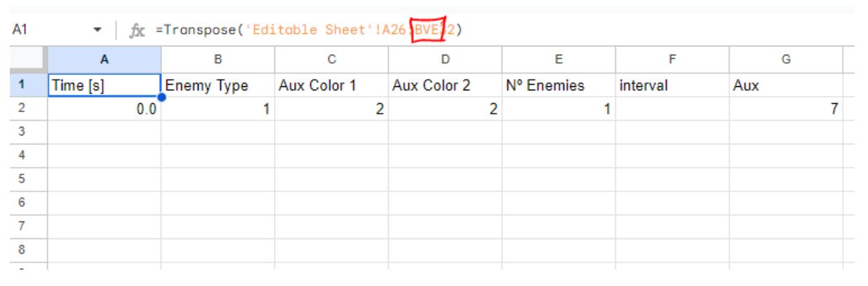This screenshot has height=286, width=868.
Task: Select row 1 header
Action: click(22, 86)
